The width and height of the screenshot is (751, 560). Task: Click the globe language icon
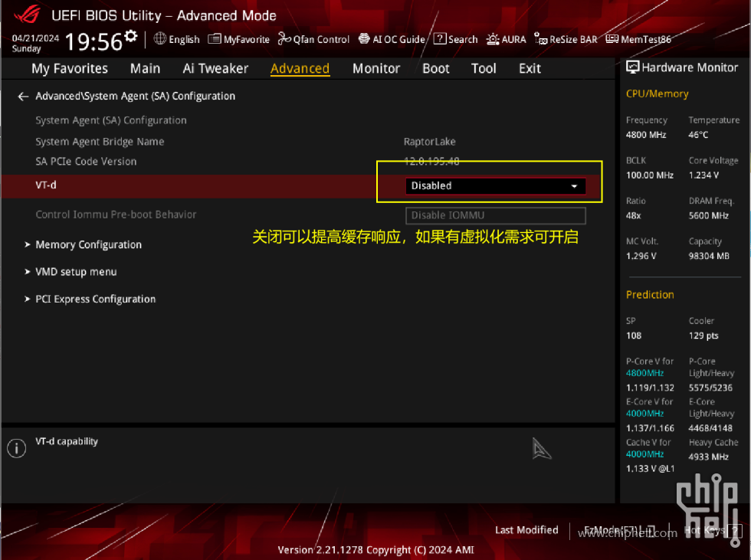pos(160,38)
